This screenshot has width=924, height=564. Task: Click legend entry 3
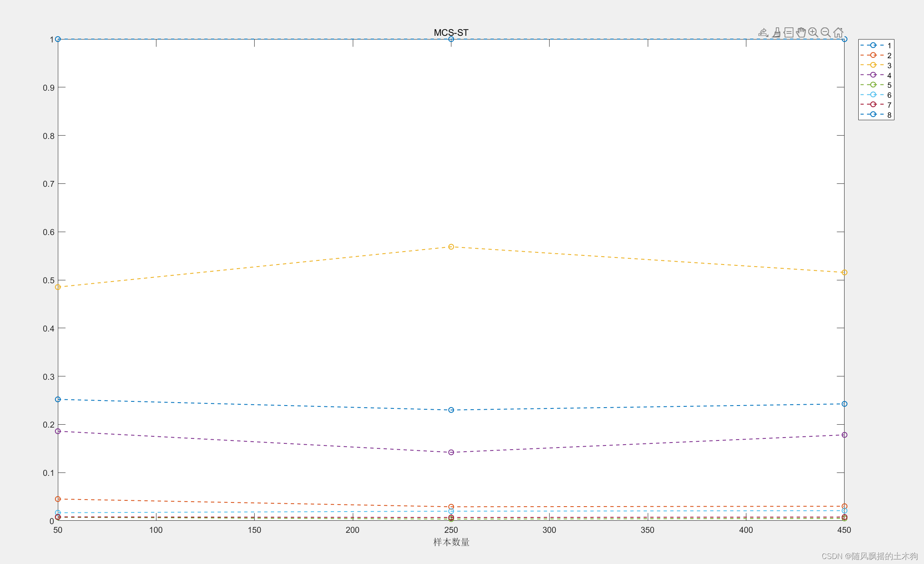(876, 65)
